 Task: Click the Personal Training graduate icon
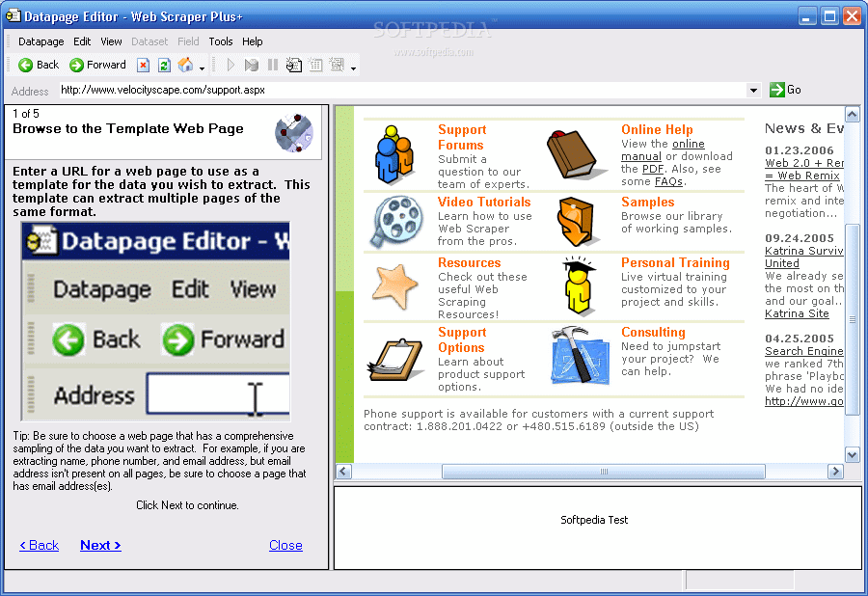[x=579, y=286]
